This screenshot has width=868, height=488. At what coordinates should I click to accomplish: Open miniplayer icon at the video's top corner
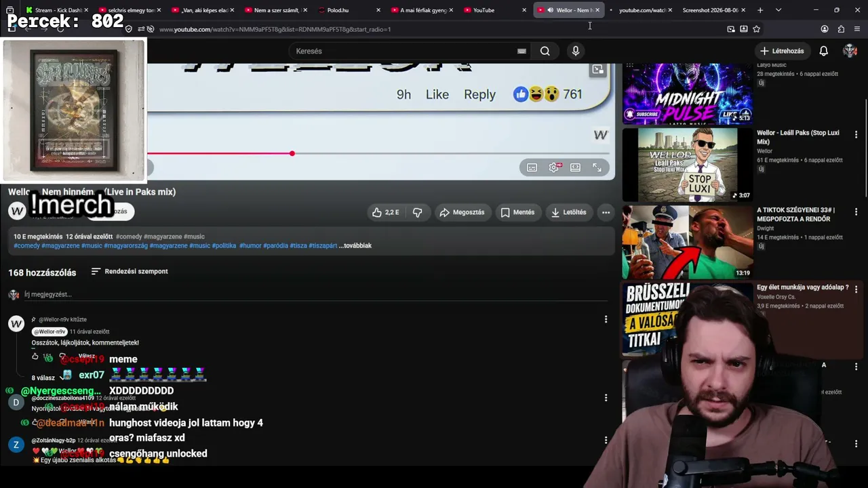[597, 70]
